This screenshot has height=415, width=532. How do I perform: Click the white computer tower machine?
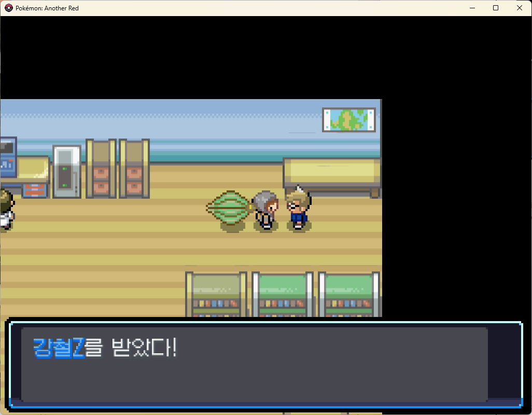pyautogui.click(x=67, y=172)
